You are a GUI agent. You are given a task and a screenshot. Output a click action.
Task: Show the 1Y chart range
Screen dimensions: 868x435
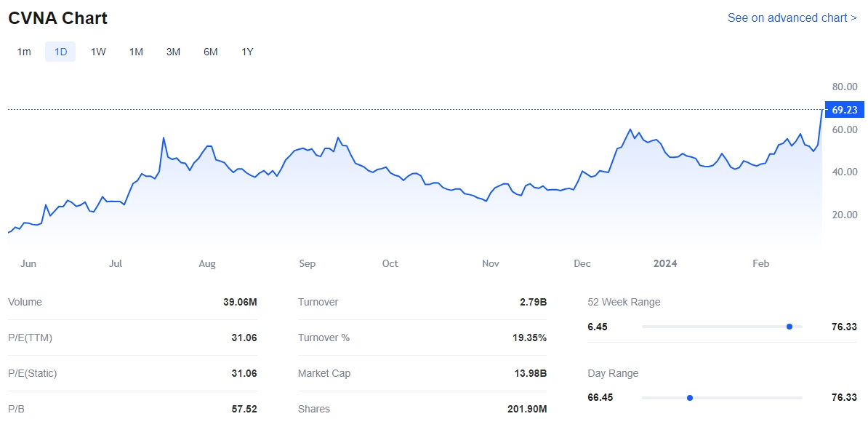pos(247,52)
